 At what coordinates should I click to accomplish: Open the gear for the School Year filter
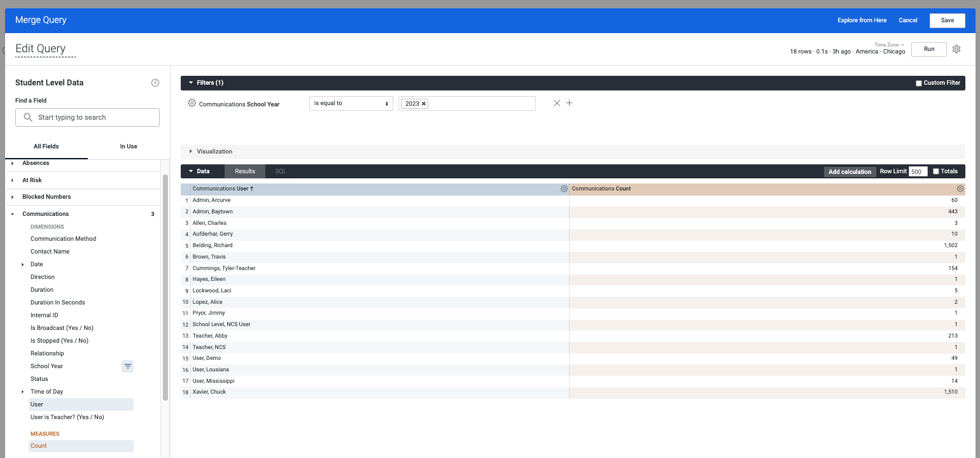pyautogui.click(x=192, y=103)
